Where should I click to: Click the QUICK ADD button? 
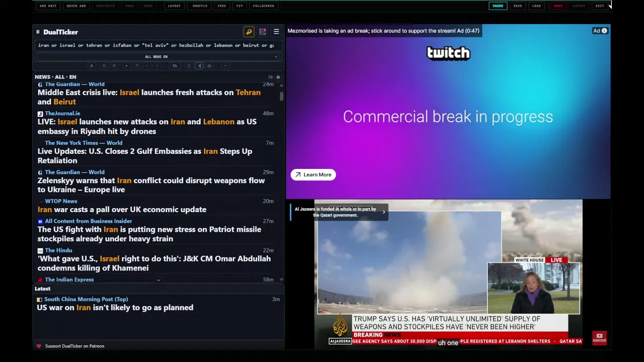coord(76,6)
